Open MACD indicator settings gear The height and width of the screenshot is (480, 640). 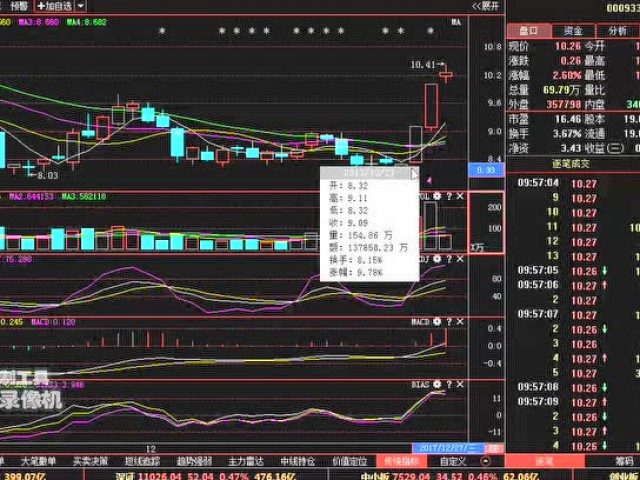[437, 322]
